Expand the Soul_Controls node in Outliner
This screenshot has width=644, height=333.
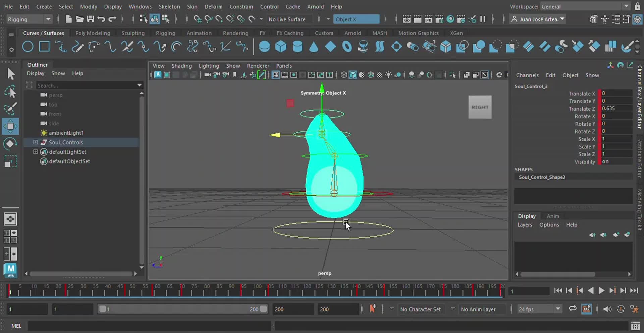pyautogui.click(x=36, y=142)
